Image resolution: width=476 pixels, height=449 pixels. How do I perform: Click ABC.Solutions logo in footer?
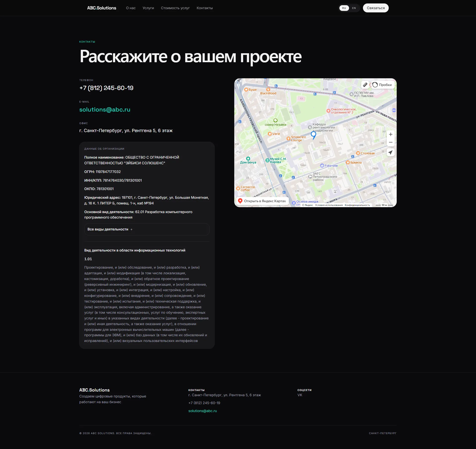pos(94,390)
